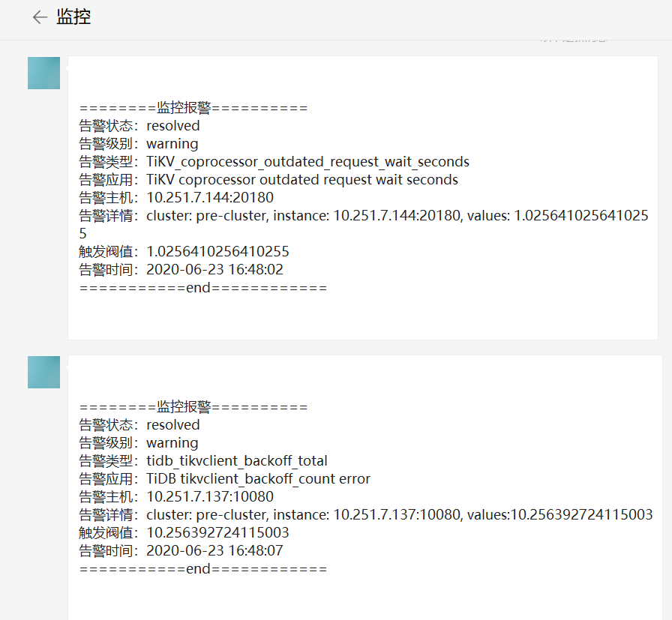Click the second message's 告警状态 resolved line
Viewport: 672px width, 620px height.
(x=139, y=425)
